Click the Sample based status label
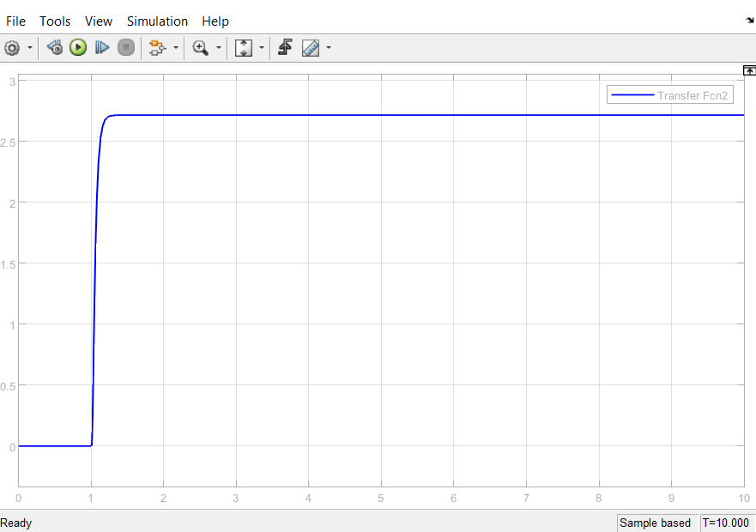This screenshot has width=756, height=532. (655, 523)
